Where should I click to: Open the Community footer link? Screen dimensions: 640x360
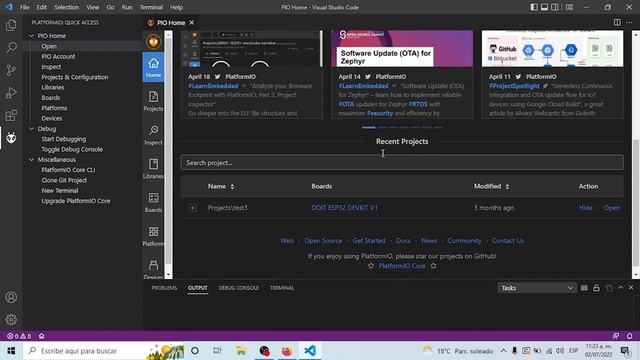(464, 240)
